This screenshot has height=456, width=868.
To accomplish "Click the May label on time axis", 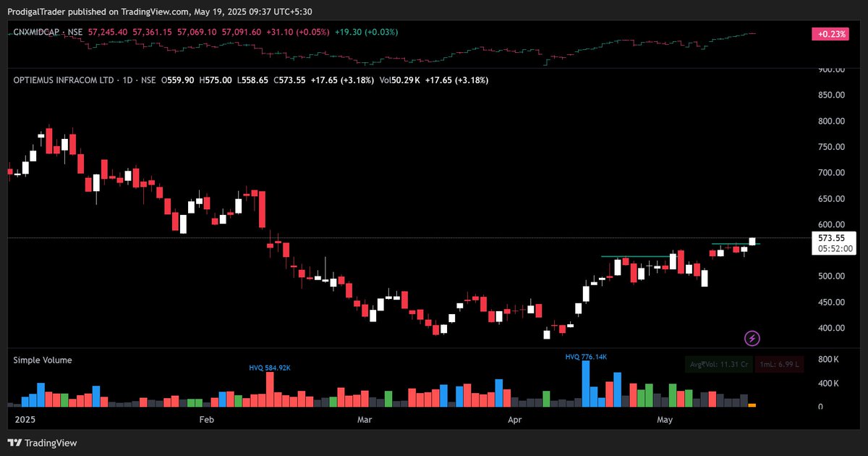I will click(665, 420).
